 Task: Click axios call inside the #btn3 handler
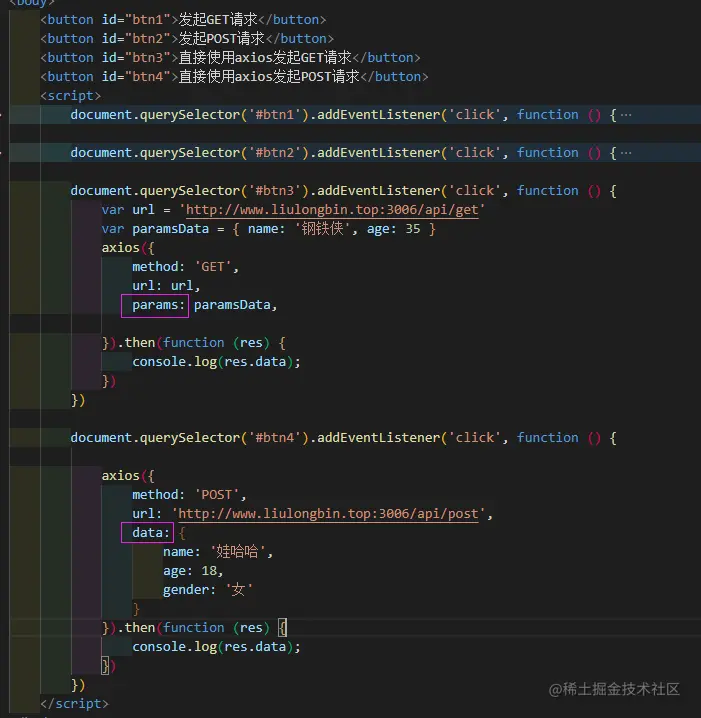tap(120, 248)
